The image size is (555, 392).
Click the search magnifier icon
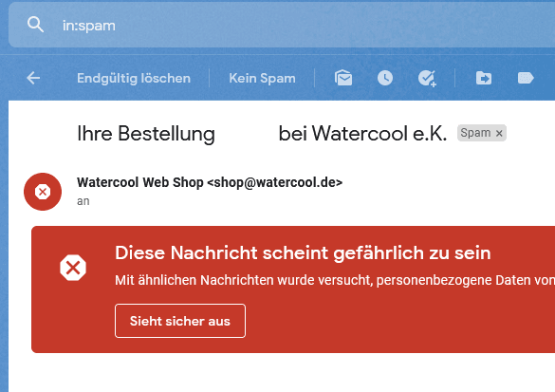pyautogui.click(x=35, y=25)
